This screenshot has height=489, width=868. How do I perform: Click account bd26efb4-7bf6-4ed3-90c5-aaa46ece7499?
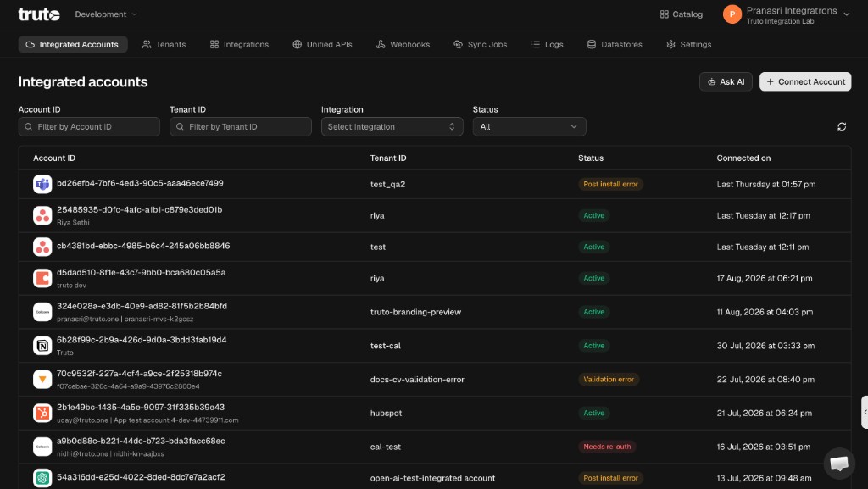(140, 183)
